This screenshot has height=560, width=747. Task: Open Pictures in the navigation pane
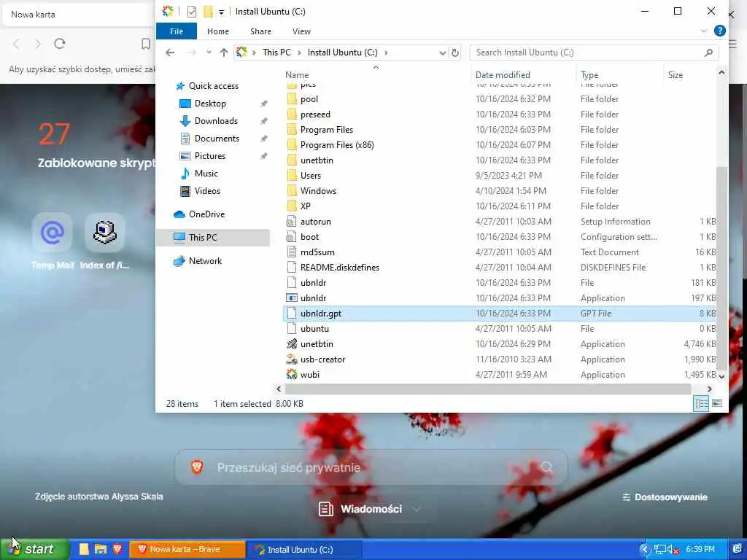tap(209, 156)
